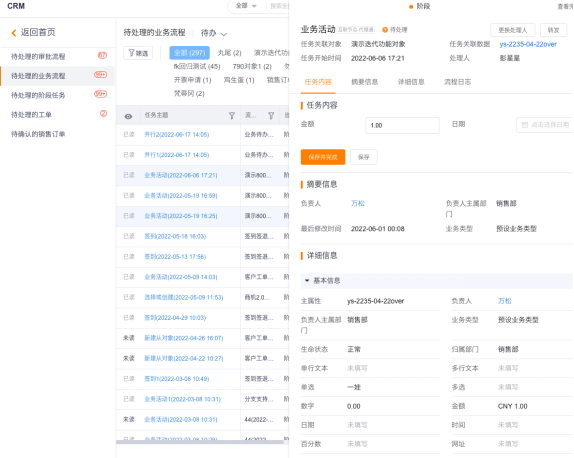Toggle the eye icon in table header
Image resolution: width=574 pixels, height=458 pixels.
(128, 116)
